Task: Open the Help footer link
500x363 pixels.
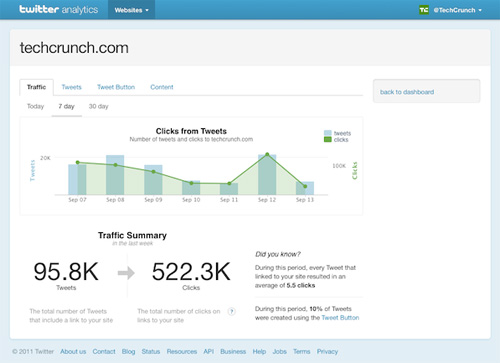Action: 259,351
